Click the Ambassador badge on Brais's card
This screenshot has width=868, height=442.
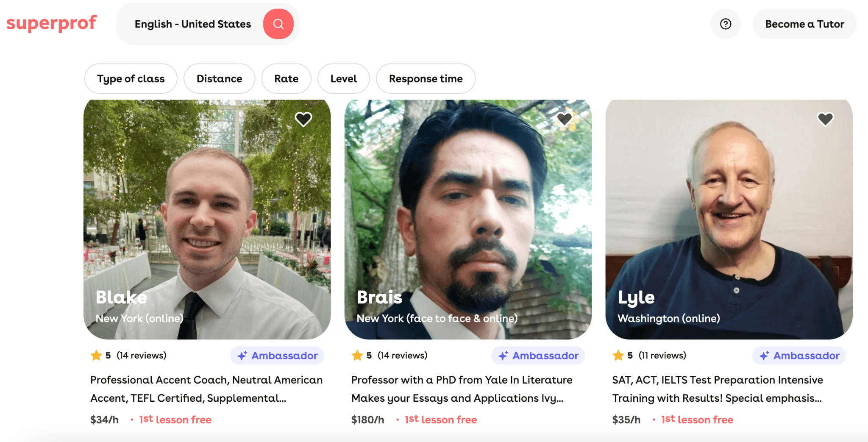point(538,356)
